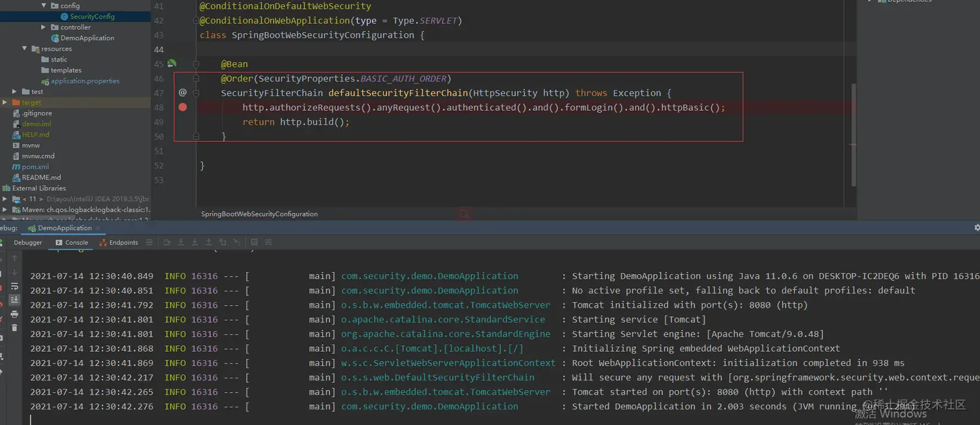Click the Step Over debug icon
Image resolution: width=980 pixels, height=425 pixels.
167,242
